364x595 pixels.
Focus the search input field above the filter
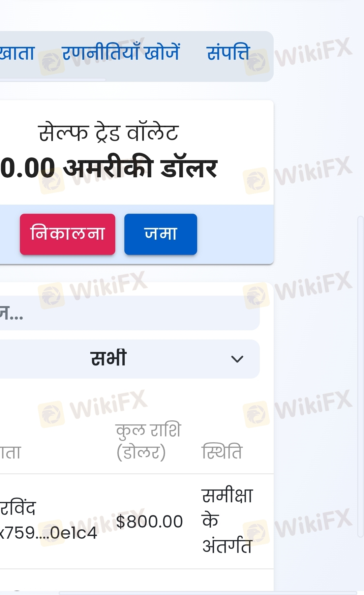tap(130, 313)
